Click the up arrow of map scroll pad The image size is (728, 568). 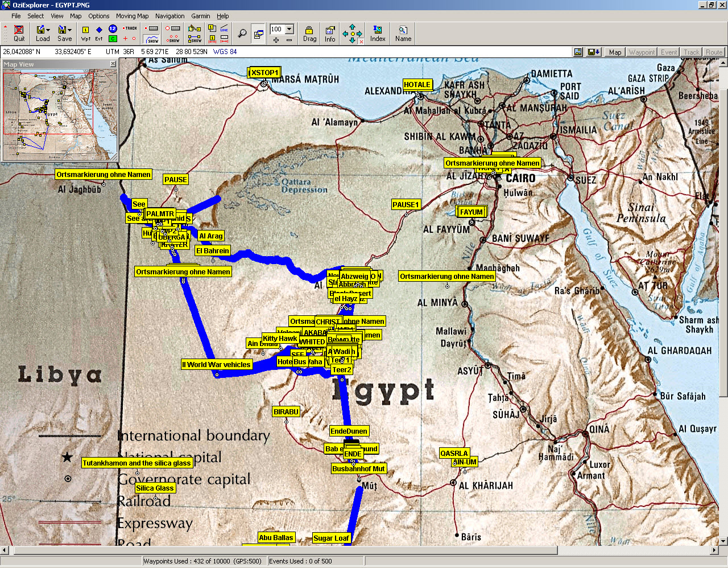(x=352, y=27)
